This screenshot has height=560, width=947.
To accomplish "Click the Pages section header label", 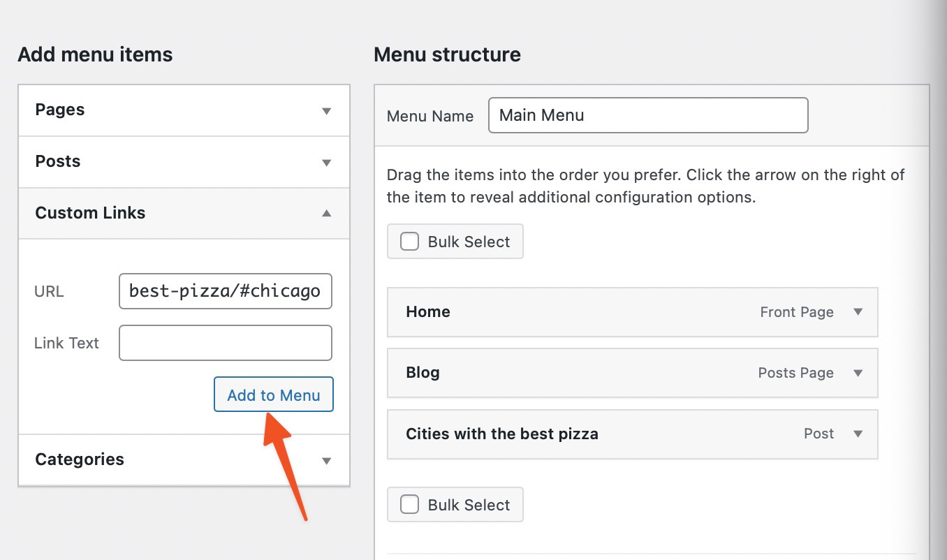I will tap(60, 110).
